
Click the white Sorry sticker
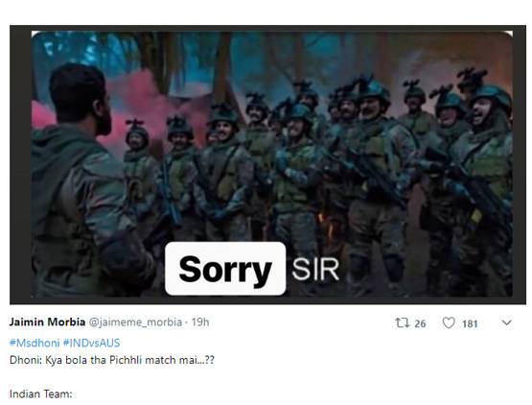point(225,269)
